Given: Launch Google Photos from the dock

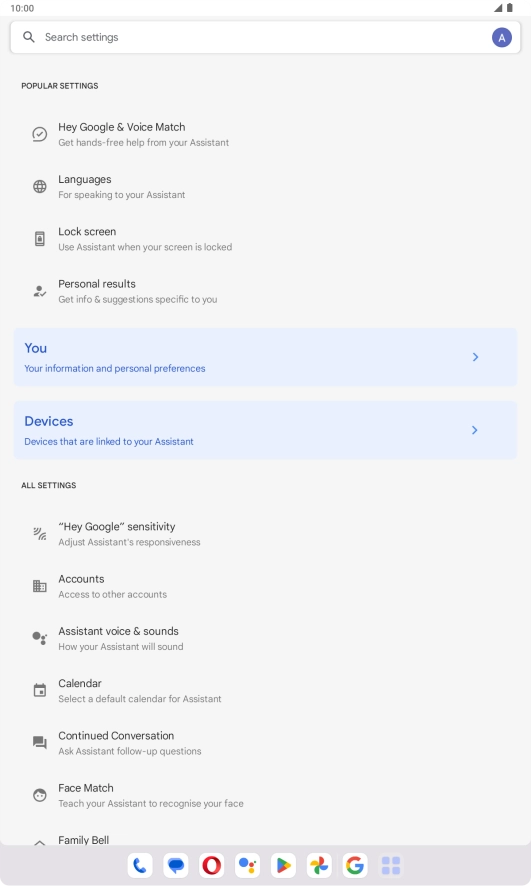Looking at the screenshot, I should pyautogui.click(x=319, y=865).
